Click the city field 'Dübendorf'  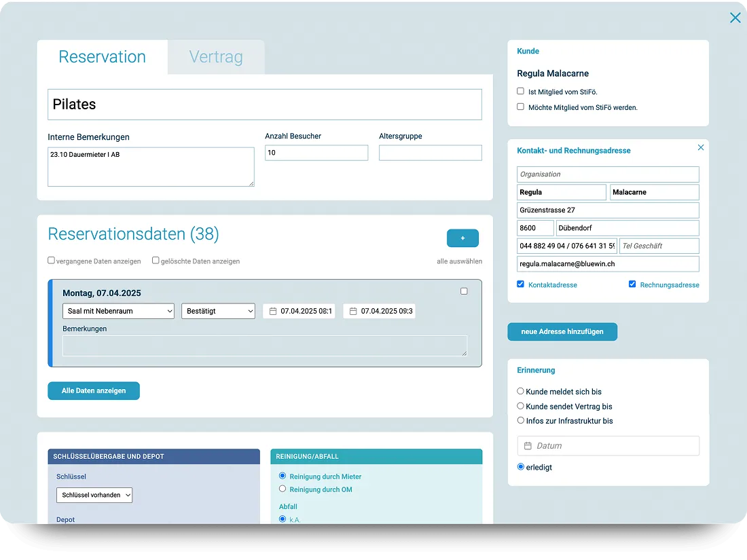pyautogui.click(x=627, y=228)
